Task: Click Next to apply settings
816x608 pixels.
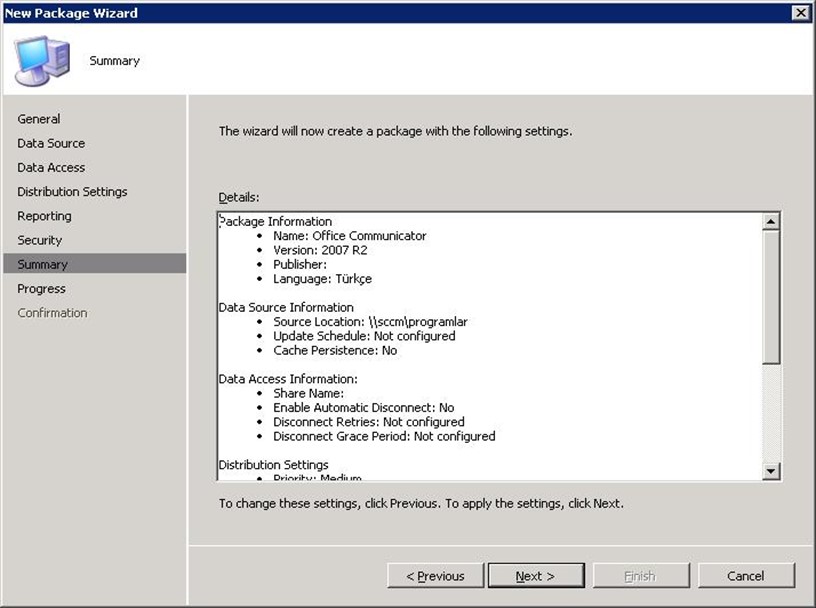Action: (534, 575)
